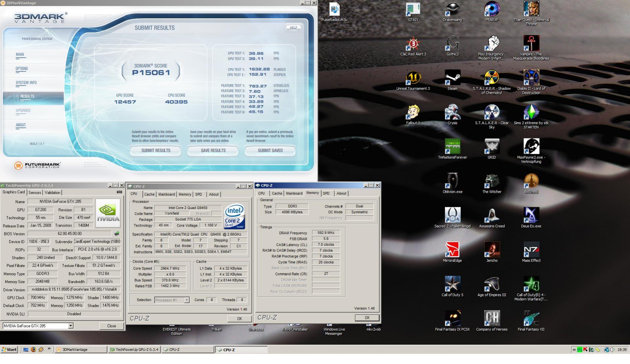This screenshot has width=630, height=364.
Task: Select the Mass Effect icon
Action: point(531,253)
